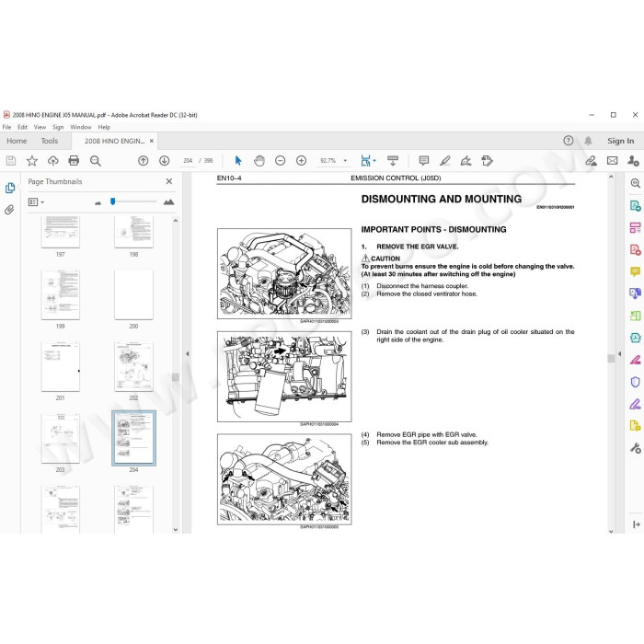Open the Help question mark icon

click(x=568, y=141)
